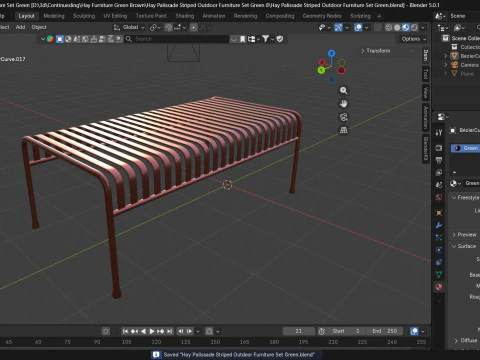Select wireframe viewport shading mode
480x360 pixels.
coord(388,28)
